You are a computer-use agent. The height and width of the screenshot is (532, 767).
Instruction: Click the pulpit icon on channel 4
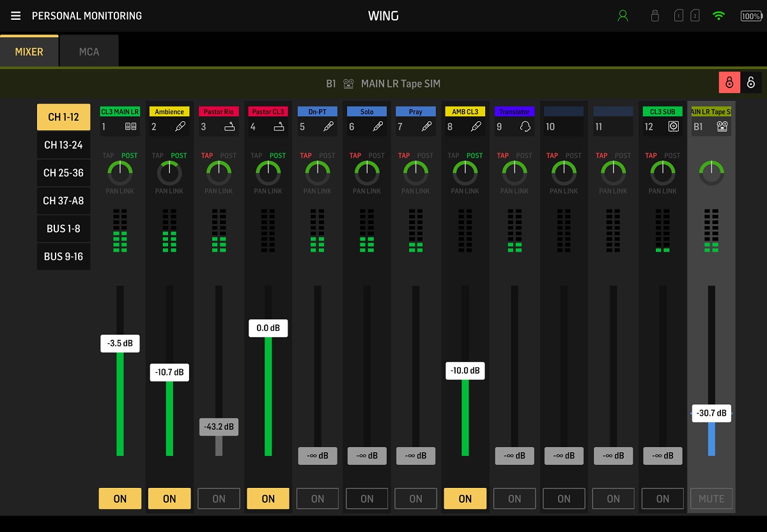(279, 126)
